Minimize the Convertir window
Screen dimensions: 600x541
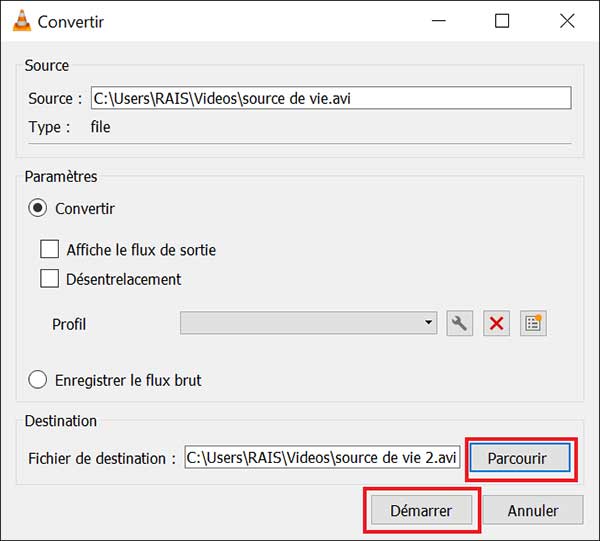pos(439,21)
